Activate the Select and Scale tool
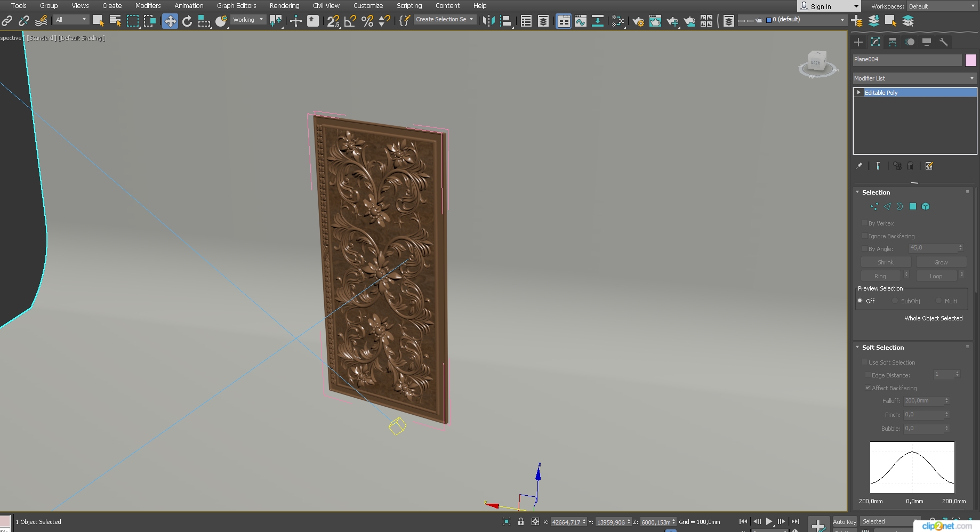This screenshot has width=980, height=532. tap(204, 21)
